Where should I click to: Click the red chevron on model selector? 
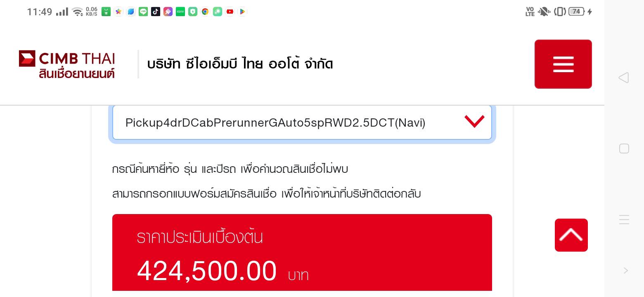[x=474, y=122]
